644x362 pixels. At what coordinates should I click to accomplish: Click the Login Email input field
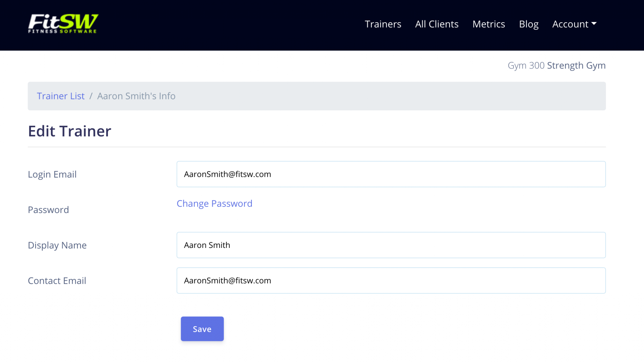pos(391,174)
